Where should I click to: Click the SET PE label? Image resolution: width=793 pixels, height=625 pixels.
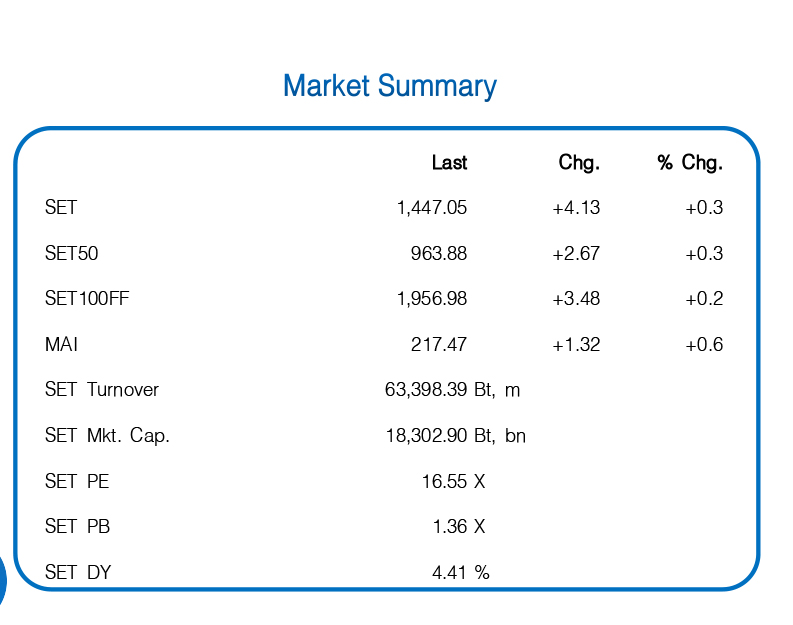(77, 482)
